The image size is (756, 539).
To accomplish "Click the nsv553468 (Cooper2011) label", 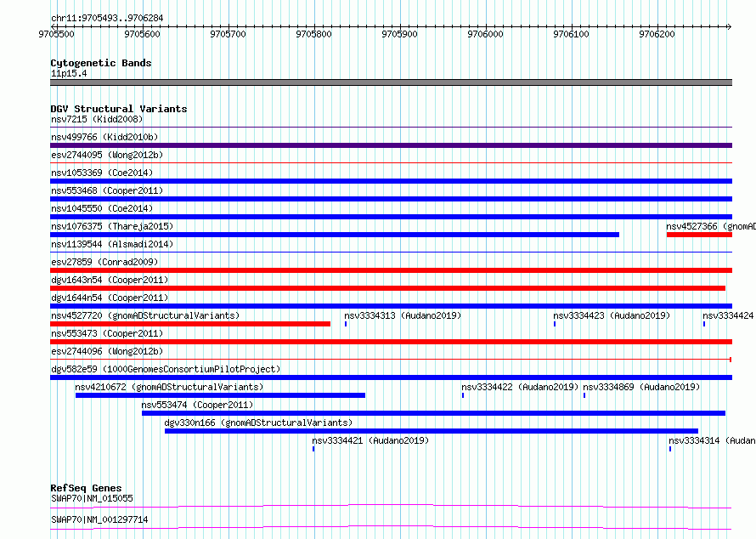I will pos(107,190).
